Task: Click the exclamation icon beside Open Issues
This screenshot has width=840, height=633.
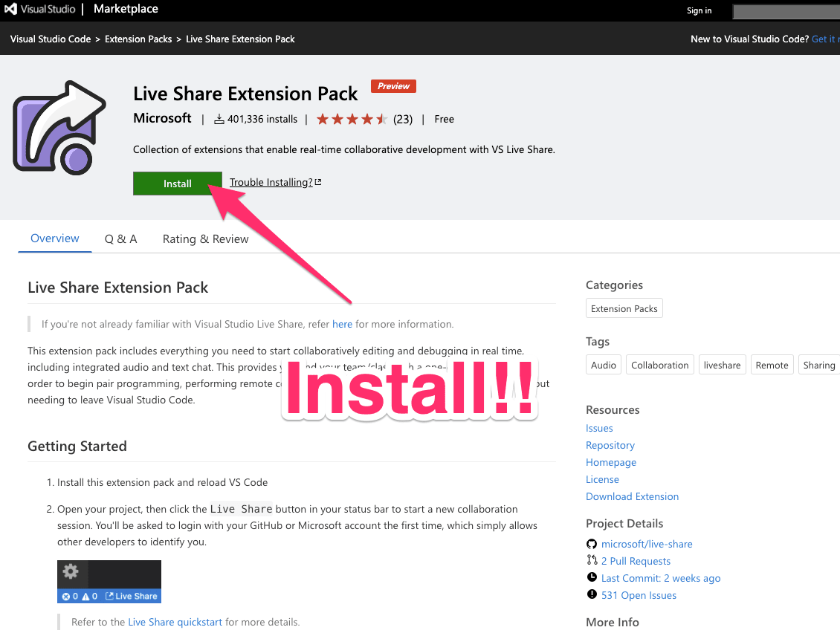Action: (592, 594)
